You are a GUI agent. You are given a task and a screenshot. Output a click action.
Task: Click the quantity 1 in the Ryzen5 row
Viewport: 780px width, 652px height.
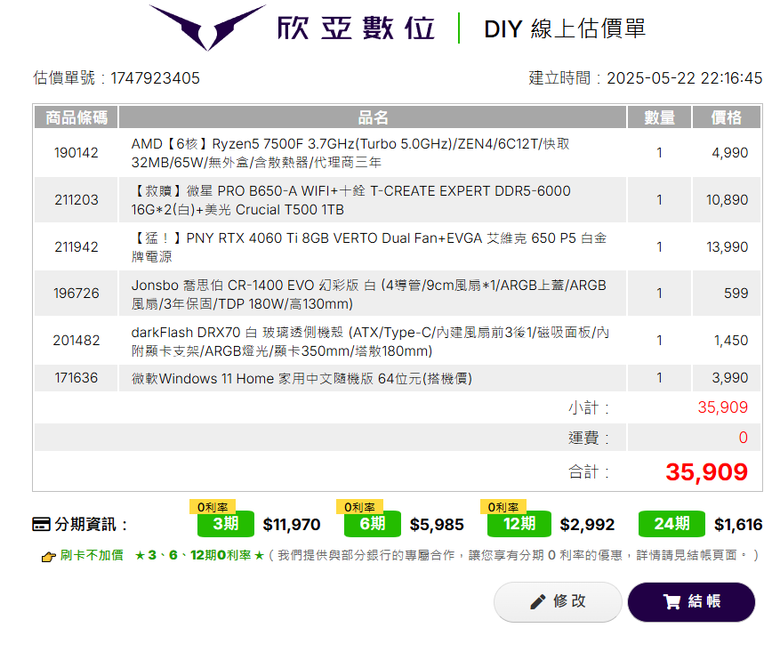pyautogui.click(x=659, y=153)
